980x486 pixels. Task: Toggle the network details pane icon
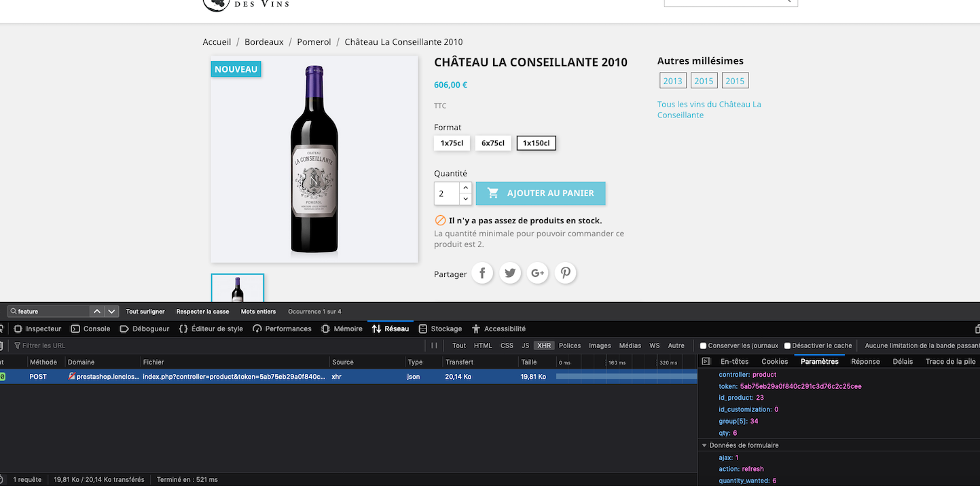tap(706, 362)
